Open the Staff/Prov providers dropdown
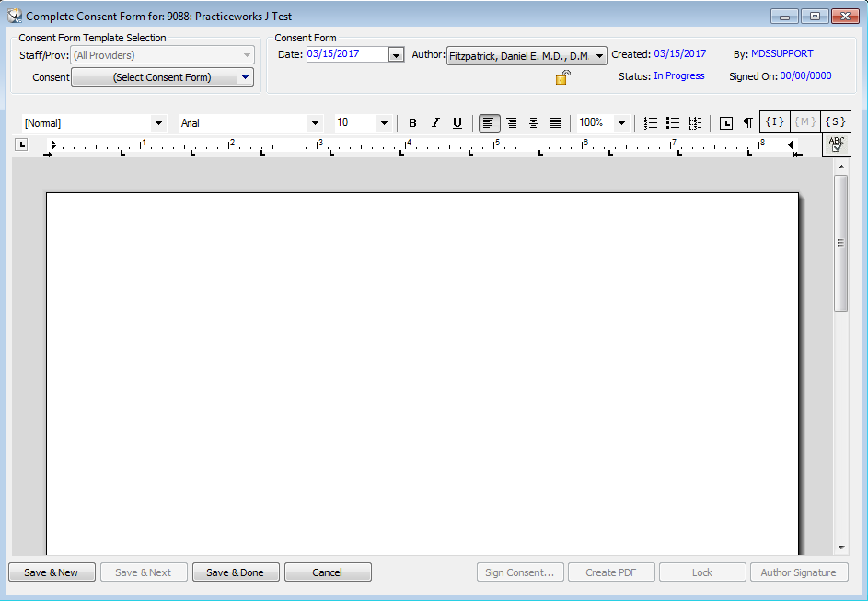 point(162,55)
